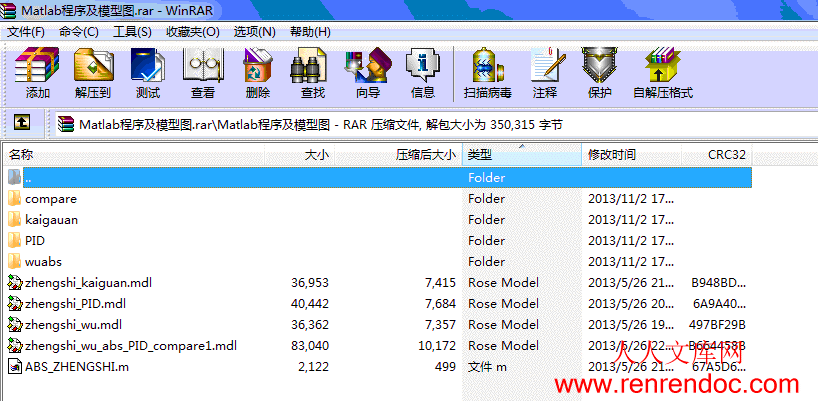Sort by the 大小 column header
818x401 pixels.
click(x=299, y=154)
